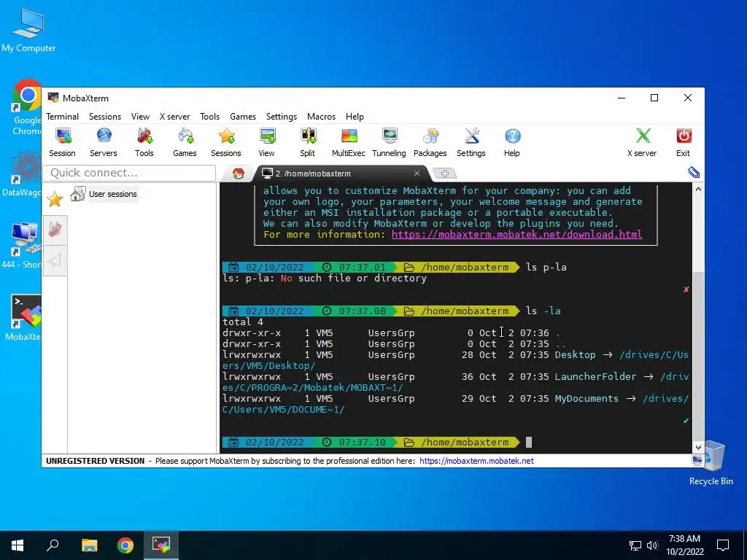Click the paperclip attach icon
The height and width of the screenshot is (560, 747).
tap(694, 172)
